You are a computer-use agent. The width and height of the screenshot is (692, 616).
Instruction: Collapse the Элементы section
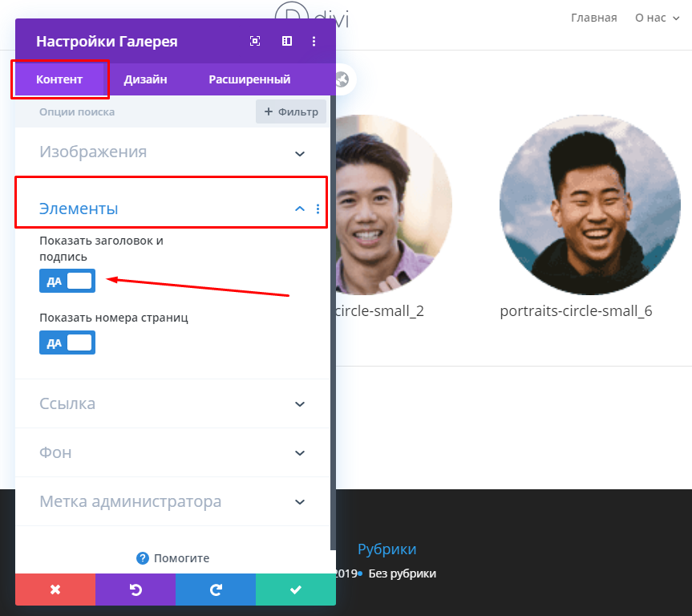299,209
